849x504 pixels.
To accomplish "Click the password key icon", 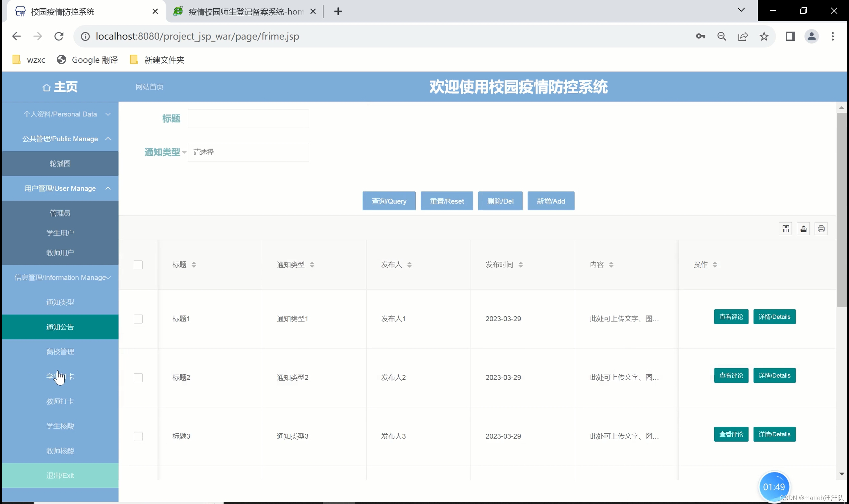I will (700, 36).
